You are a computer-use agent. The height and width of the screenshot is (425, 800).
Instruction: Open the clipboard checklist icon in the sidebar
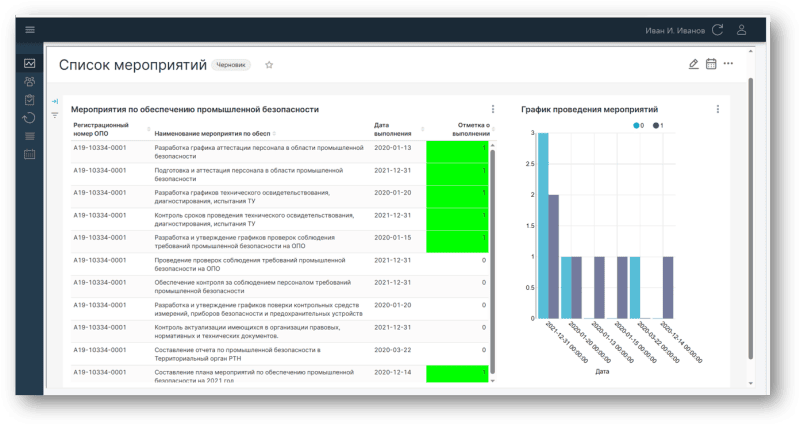pos(30,100)
